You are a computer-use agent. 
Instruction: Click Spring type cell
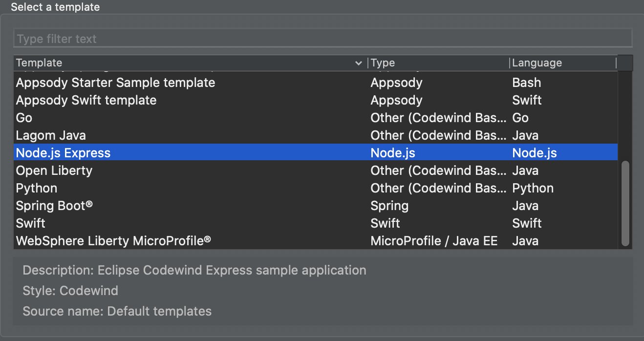pos(389,206)
